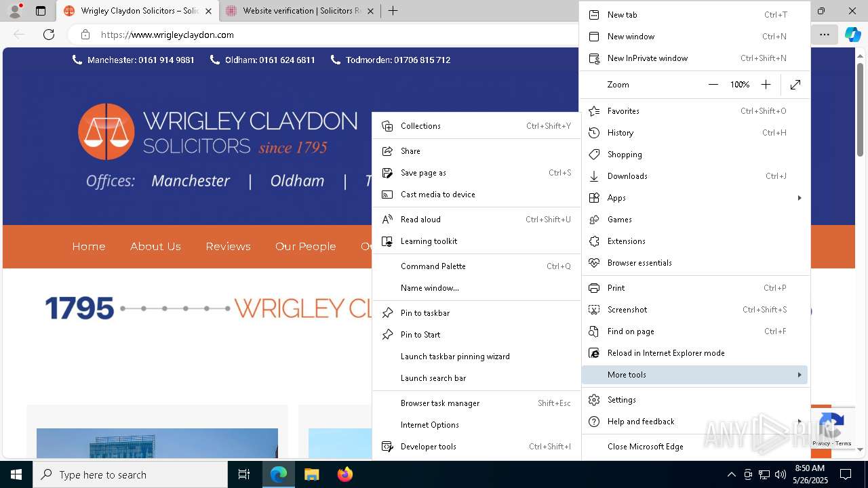This screenshot has height=488, width=868.
Task: Choose Name window... entry
Action: coord(477,288)
